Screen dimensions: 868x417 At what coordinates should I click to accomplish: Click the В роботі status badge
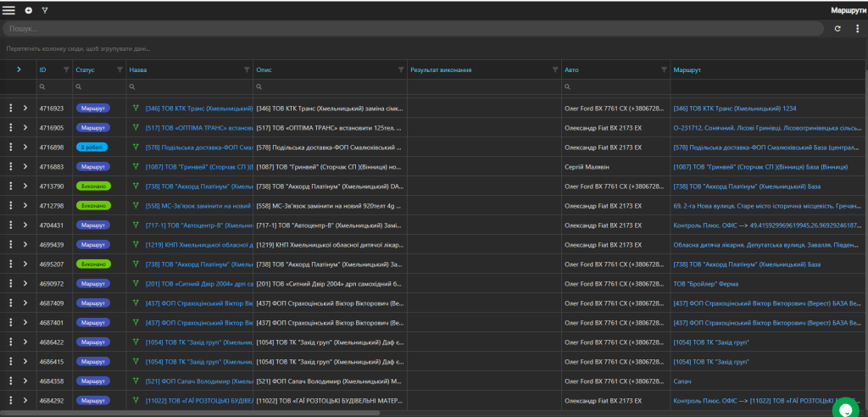pyautogui.click(x=92, y=147)
